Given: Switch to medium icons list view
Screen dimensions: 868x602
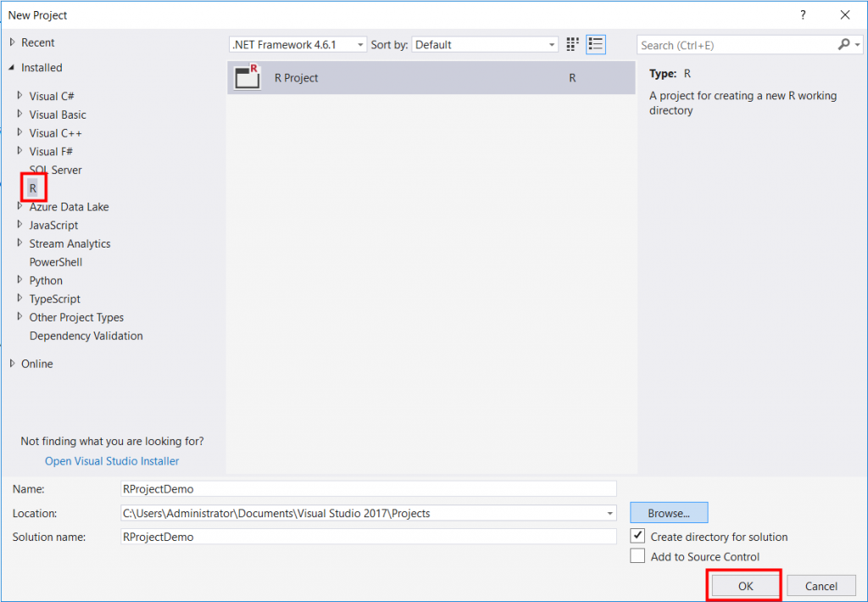Looking at the screenshot, I should tap(596, 44).
